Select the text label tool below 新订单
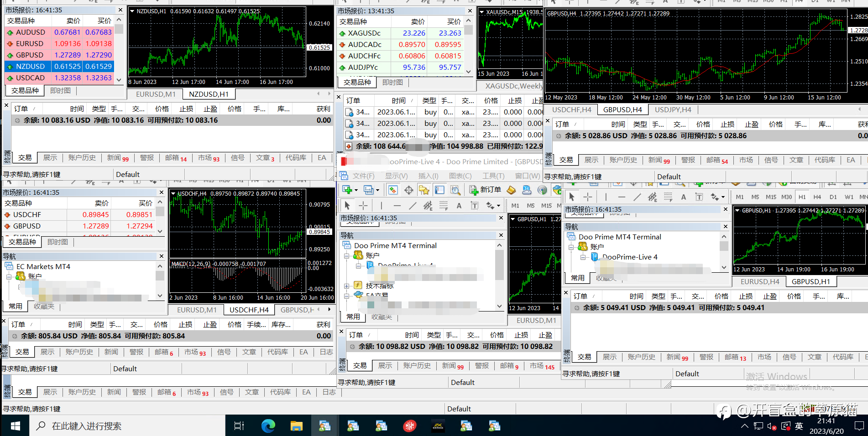The width and height of the screenshot is (868, 436). coord(475,206)
